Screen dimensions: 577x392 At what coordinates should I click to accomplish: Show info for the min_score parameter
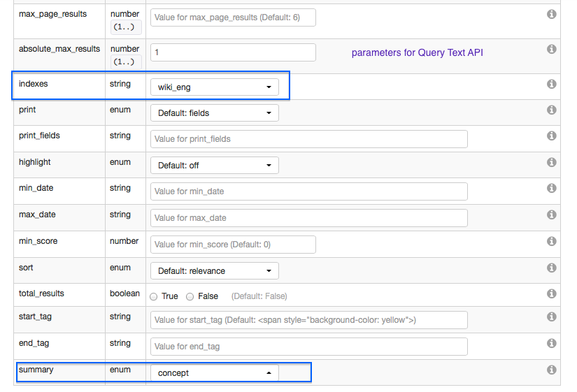coord(551,241)
